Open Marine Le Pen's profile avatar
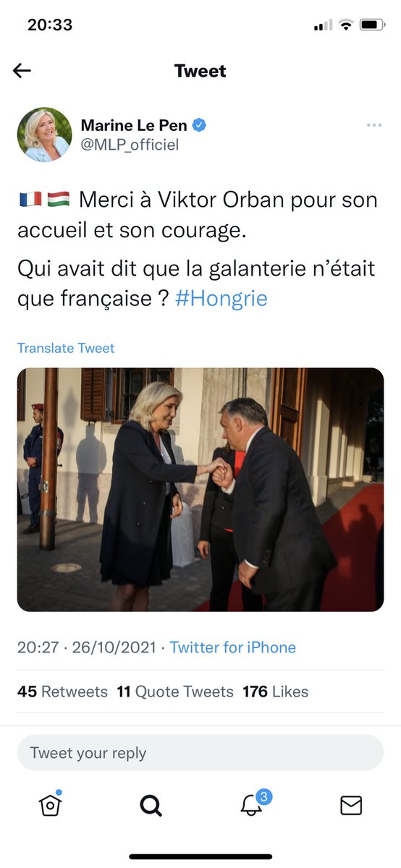This screenshot has width=401, height=868. (x=45, y=135)
